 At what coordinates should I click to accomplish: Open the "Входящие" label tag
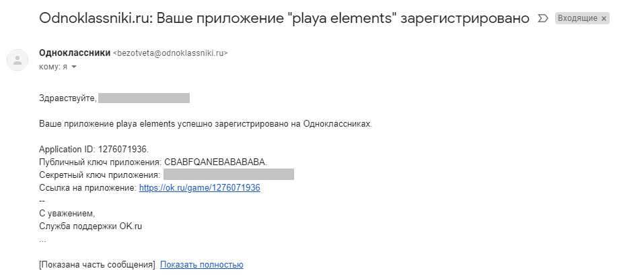point(577,18)
